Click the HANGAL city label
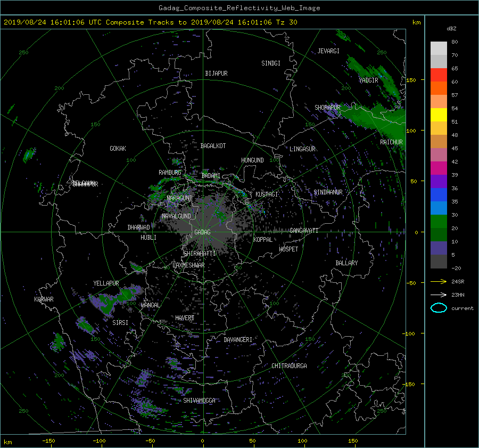The image size is (479, 448). pos(150,305)
